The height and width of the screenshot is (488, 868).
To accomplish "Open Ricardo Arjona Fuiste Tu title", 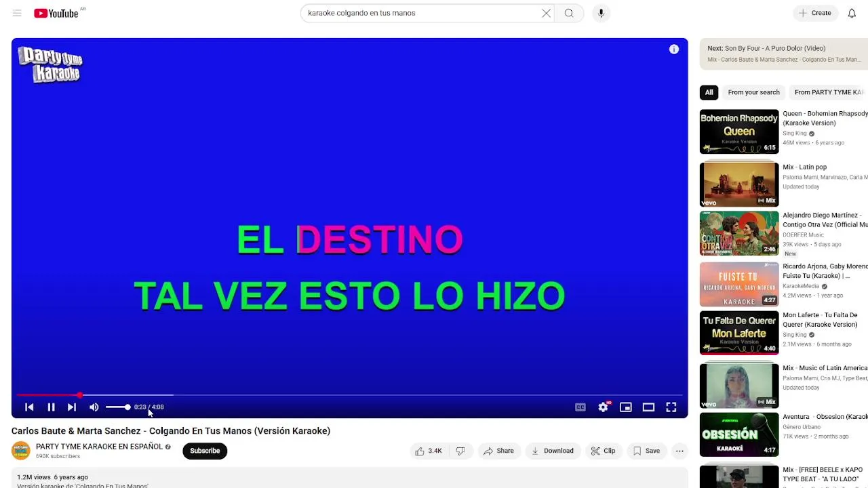I will 825,271.
